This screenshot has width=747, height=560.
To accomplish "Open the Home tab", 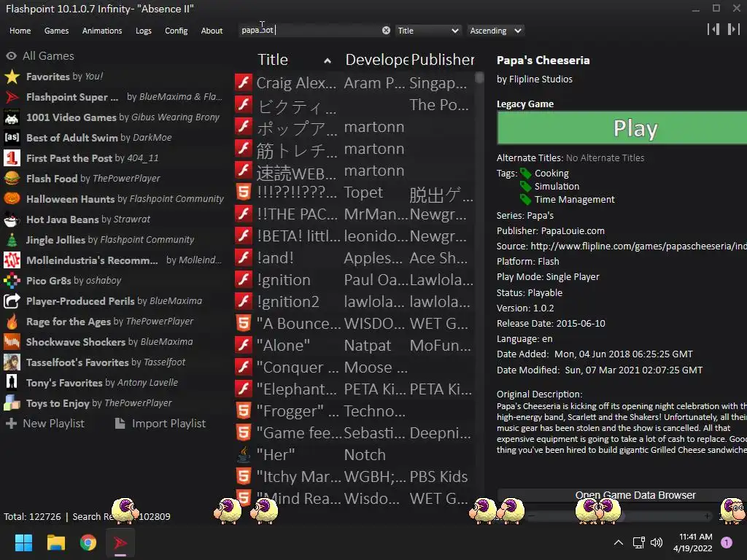I will point(20,31).
